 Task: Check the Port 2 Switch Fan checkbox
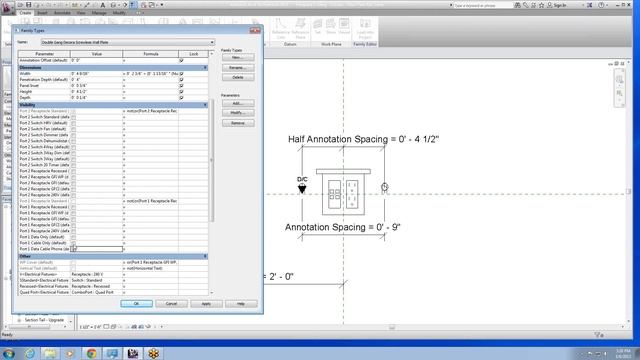pos(73,129)
